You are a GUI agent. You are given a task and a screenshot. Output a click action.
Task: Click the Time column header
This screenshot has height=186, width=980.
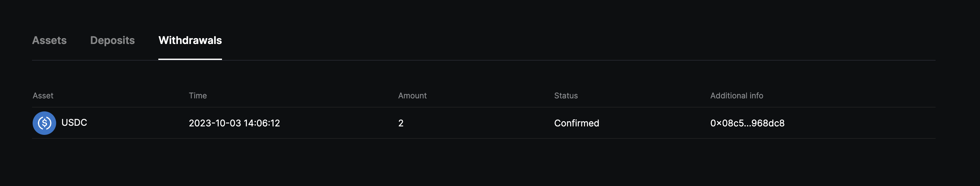(198, 96)
